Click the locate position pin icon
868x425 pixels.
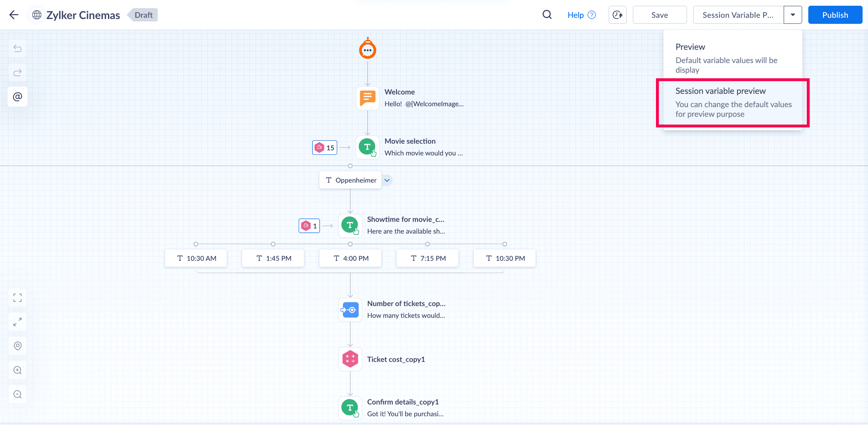tap(17, 346)
